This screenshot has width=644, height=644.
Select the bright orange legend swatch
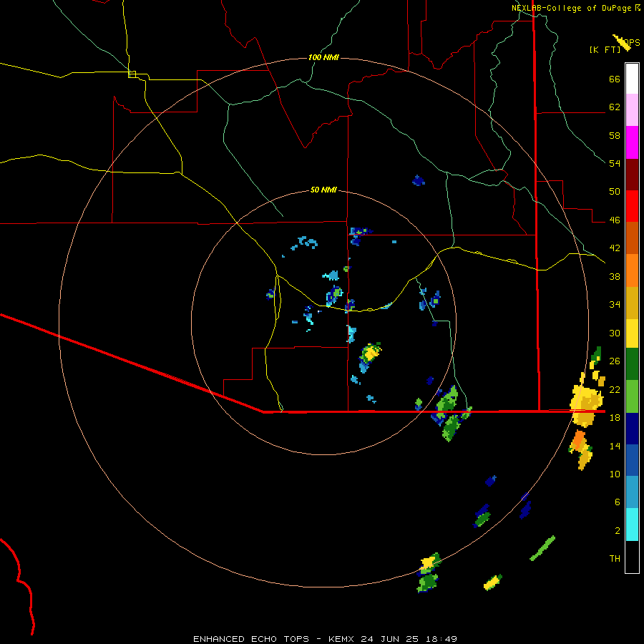(632, 270)
